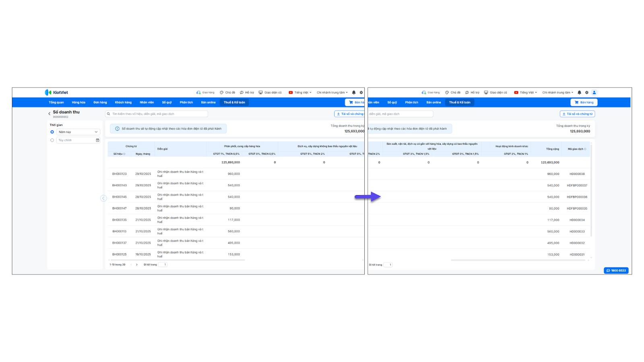Open Hỗ trợ support in left screenshot

(x=247, y=93)
